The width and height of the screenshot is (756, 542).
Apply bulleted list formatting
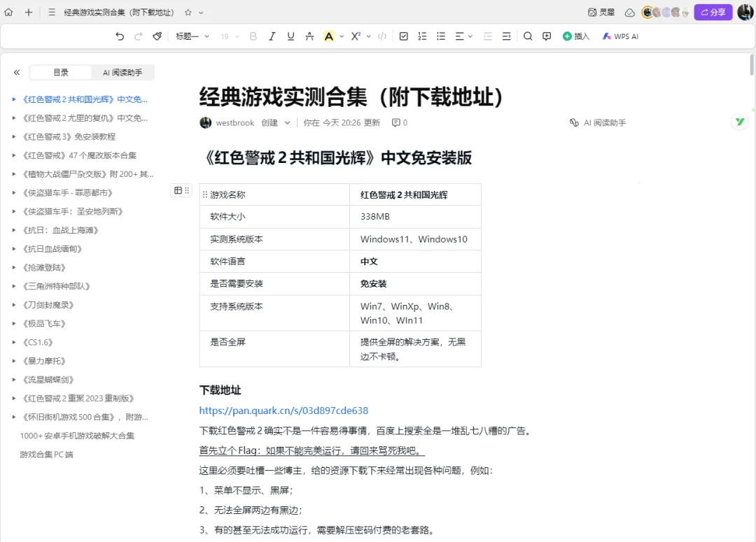[x=441, y=36]
